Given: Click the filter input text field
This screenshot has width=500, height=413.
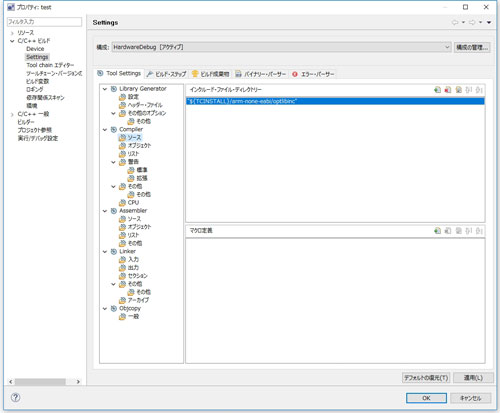Looking at the screenshot, I should [44, 22].
